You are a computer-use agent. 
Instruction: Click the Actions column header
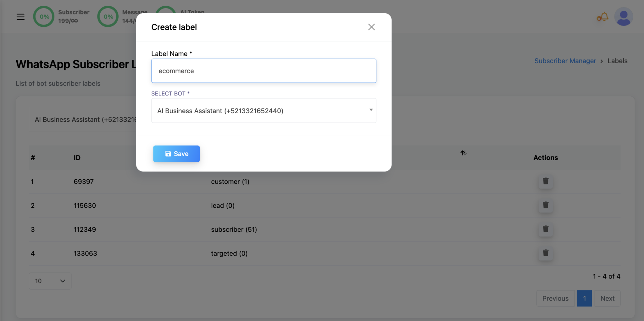(x=546, y=158)
